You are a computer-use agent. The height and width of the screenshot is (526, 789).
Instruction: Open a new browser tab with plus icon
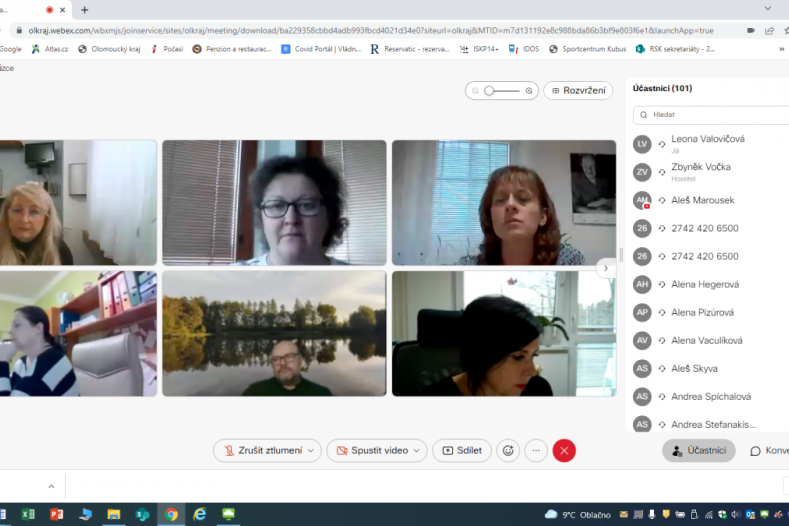point(84,10)
